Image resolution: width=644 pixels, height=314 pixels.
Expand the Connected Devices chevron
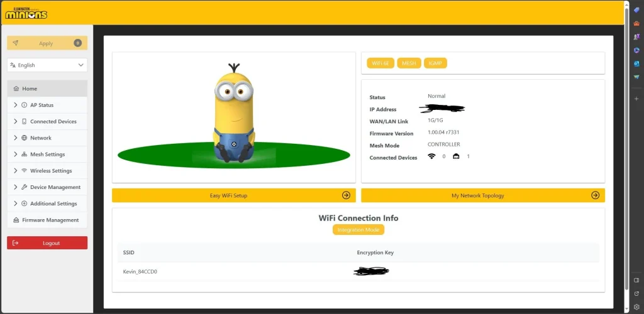[15, 121]
